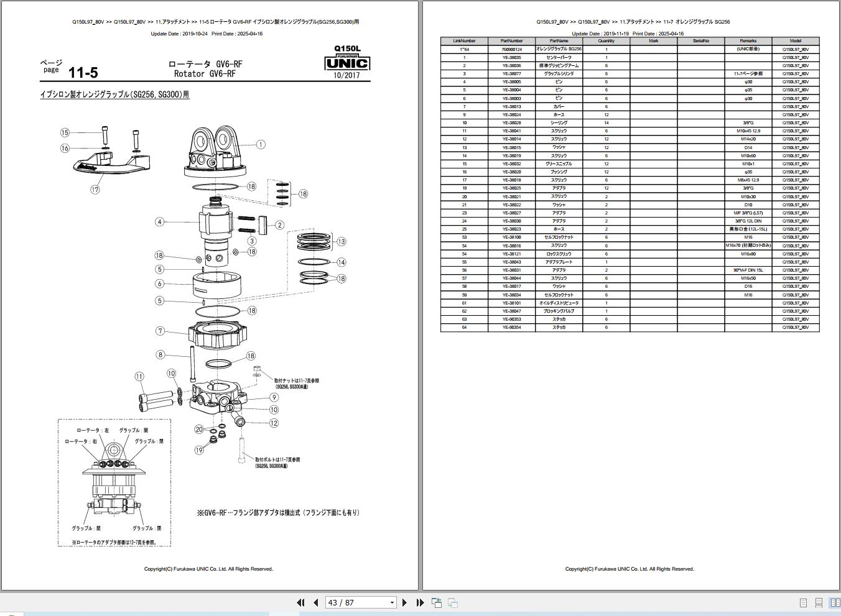Select part number YE-38032 cell
The width and height of the screenshot is (841, 616).
[x=511, y=163]
